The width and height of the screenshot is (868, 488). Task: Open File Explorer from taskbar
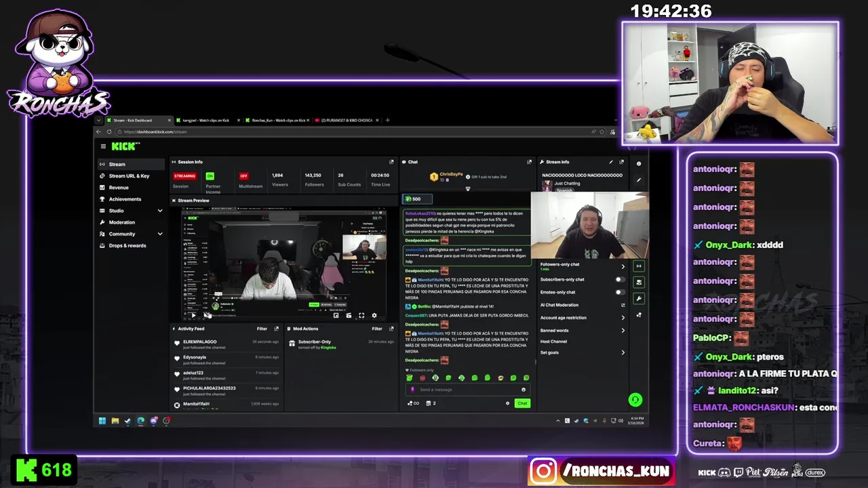115,421
